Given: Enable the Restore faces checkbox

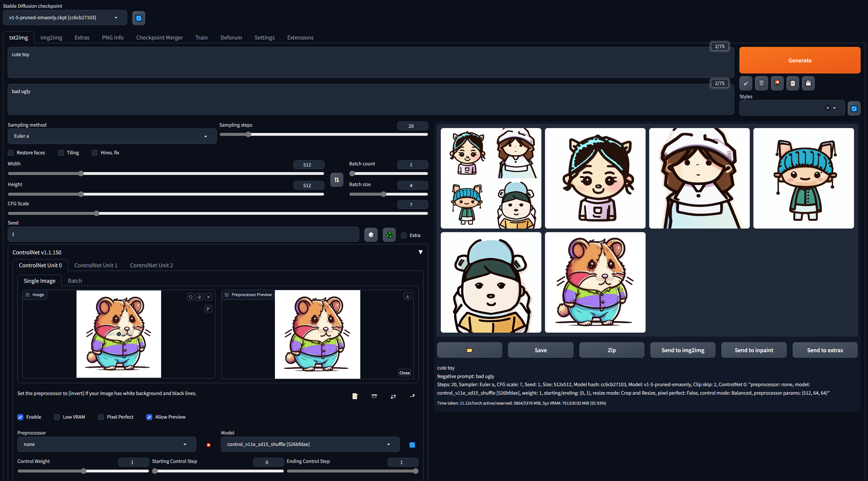Looking at the screenshot, I should [x=11, y=153].
